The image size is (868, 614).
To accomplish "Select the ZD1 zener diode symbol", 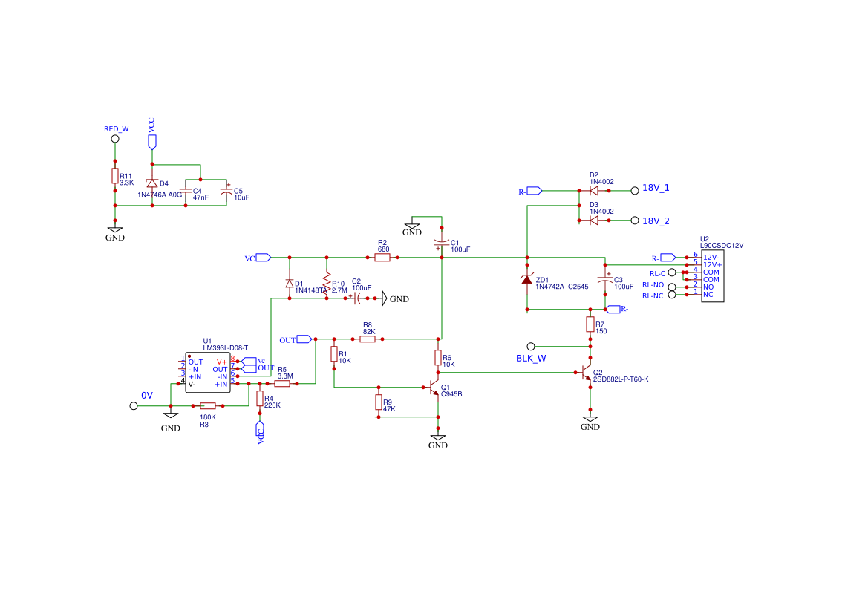I will [x=527, y=279].
